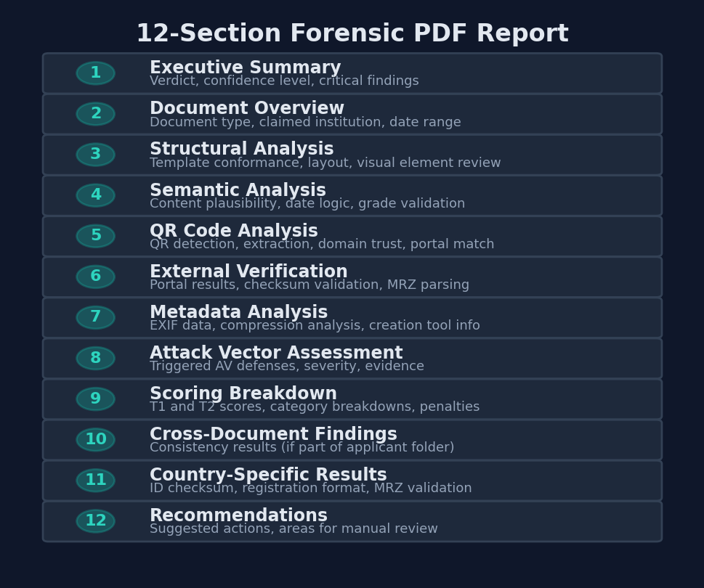704x588 pixels.
Task: Select the number 10 badge for Cross-Document Findings
Action: (95, 439)
